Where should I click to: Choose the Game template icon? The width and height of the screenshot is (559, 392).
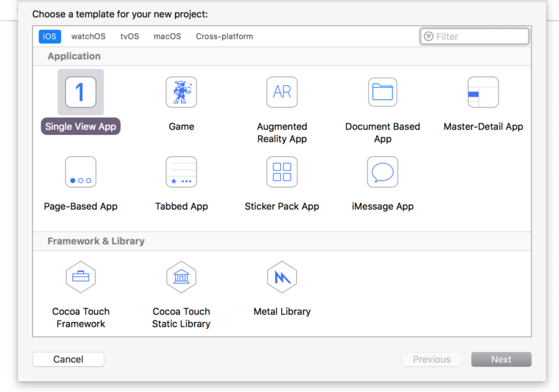click(x=181, y=92)
